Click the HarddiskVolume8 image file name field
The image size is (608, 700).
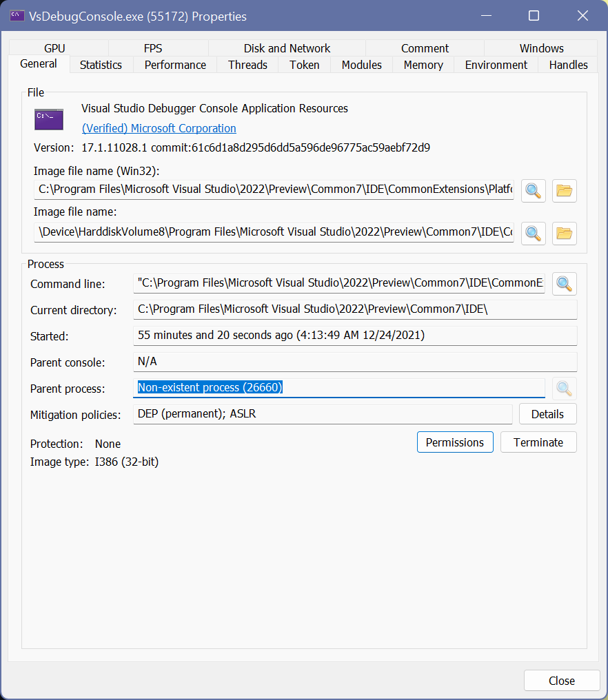274,233
